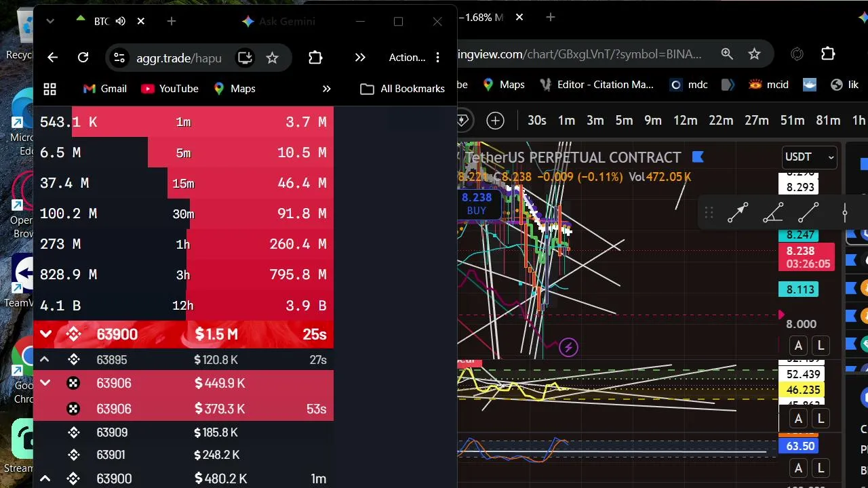Close the BTC tab
This screenshot has width=868, height=488.
click(x=141, y=22)
